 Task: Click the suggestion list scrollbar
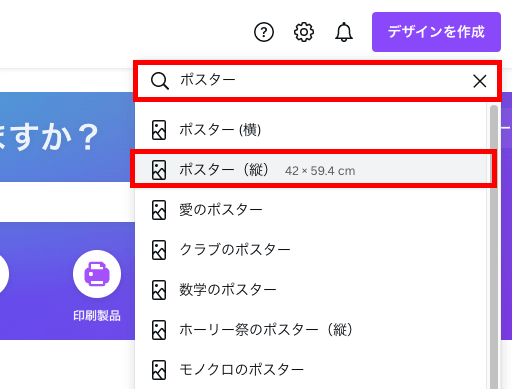pos(494,247)
